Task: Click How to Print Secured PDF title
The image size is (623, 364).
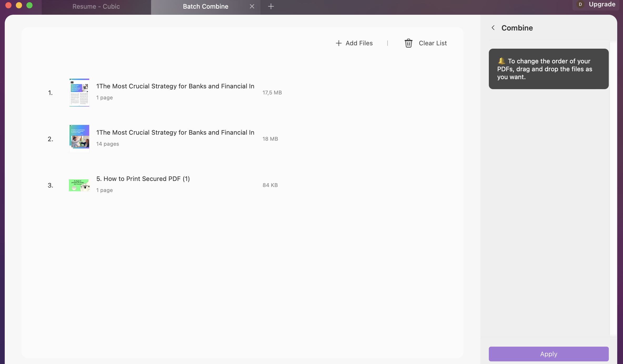Action: click(x=143, y=179)
